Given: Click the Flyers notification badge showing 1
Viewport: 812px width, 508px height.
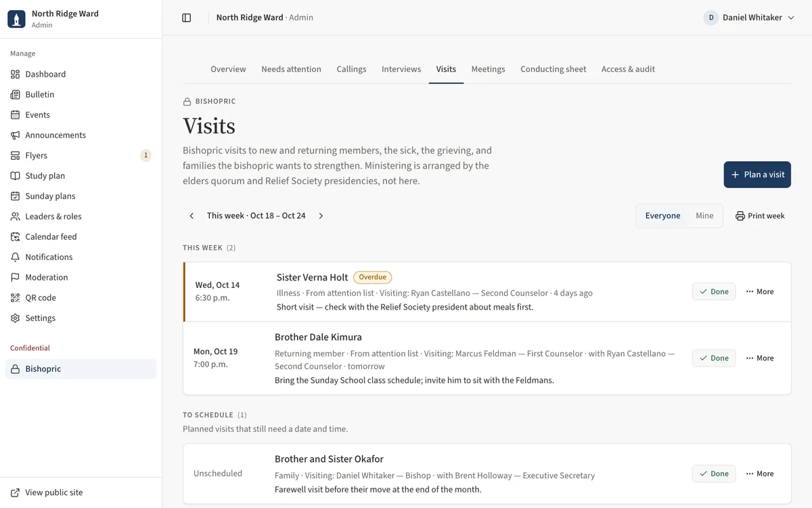Looking at the screenshot, I should (x=145, y=155).
